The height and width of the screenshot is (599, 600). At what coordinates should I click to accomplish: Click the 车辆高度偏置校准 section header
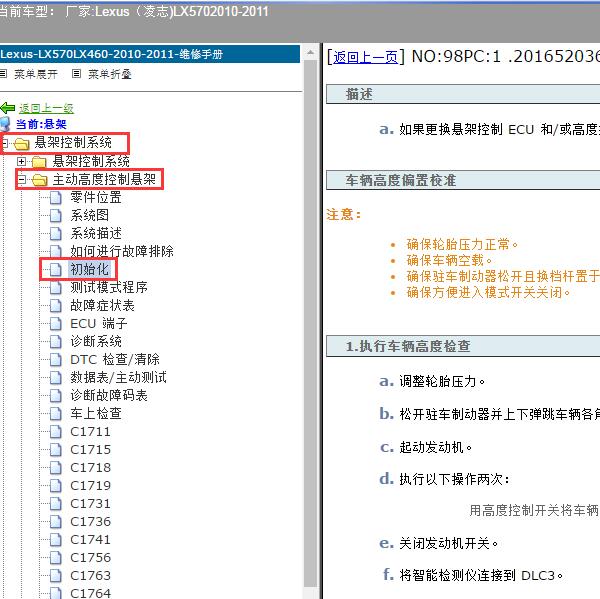pos(463,180)
